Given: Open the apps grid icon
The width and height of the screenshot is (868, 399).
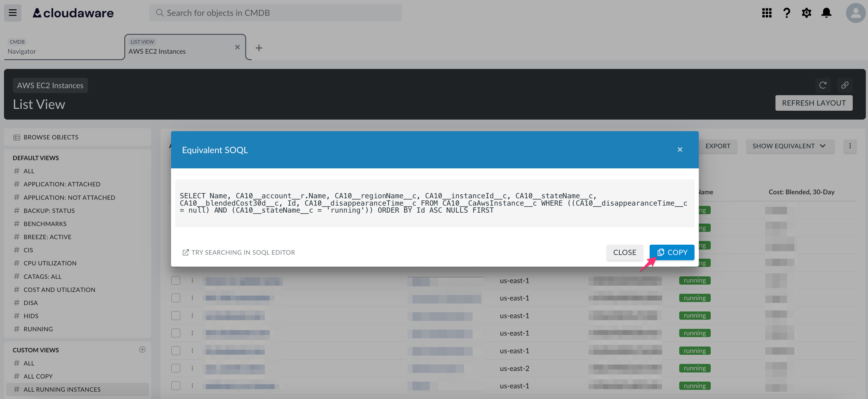Looking at the screenshot, I should pyautogui.click(x=767, y=13).
